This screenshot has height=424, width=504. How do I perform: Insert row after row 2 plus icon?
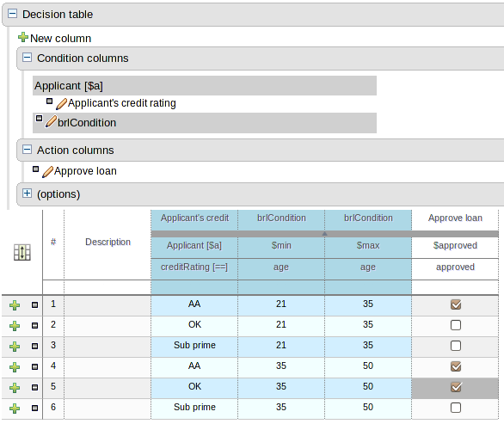click(15, 326)
